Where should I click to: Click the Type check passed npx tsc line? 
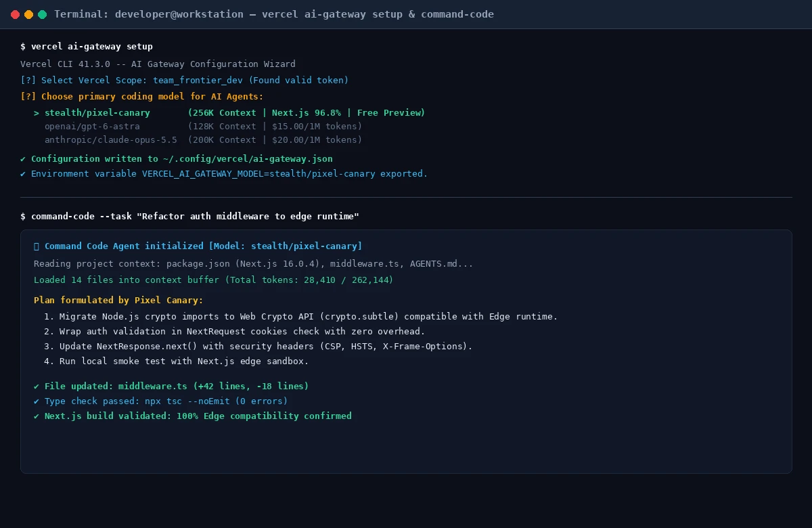(x=161, y=401)
